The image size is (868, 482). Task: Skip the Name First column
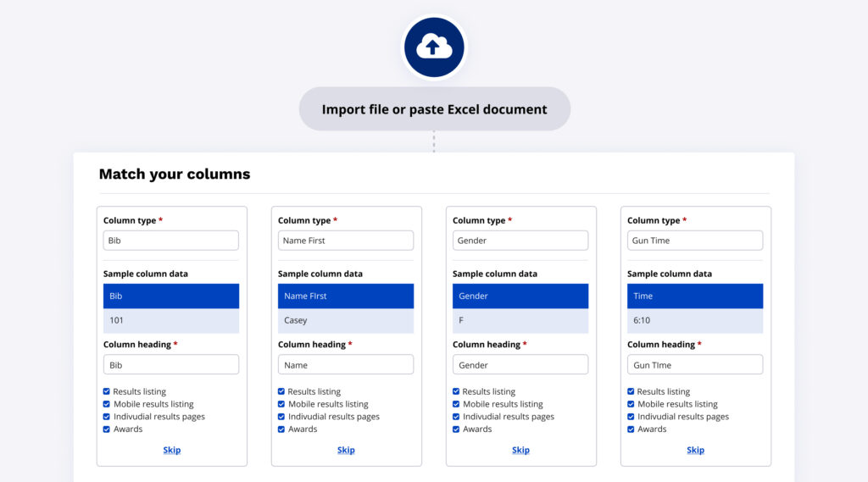pyautogui.click(x=346, y=450)
